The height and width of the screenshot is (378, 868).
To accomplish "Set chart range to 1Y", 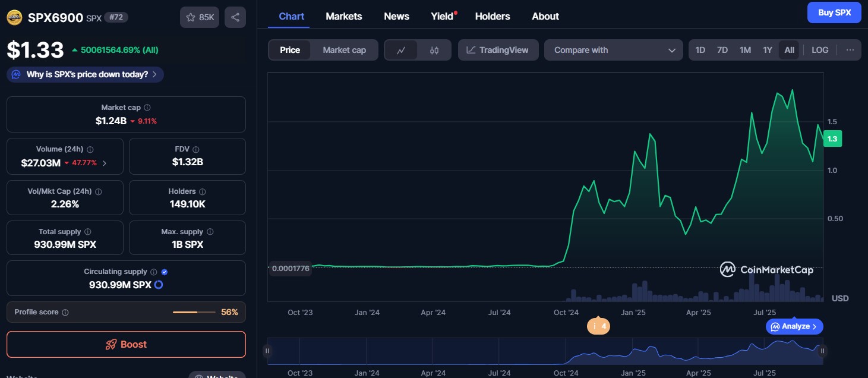I will point(768,50).
